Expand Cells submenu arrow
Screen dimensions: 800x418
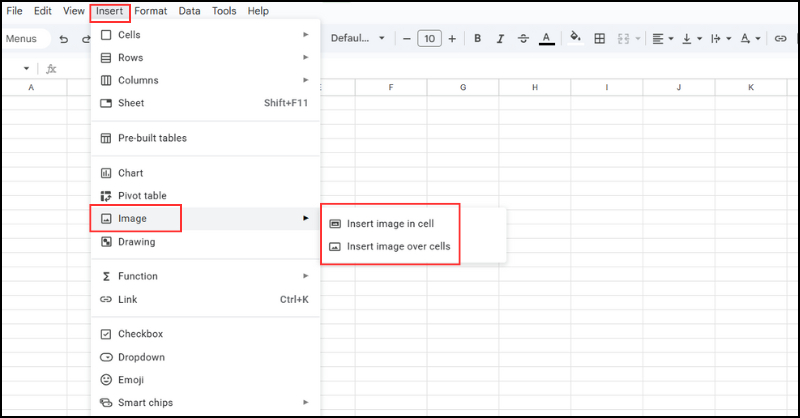point(306,35)
